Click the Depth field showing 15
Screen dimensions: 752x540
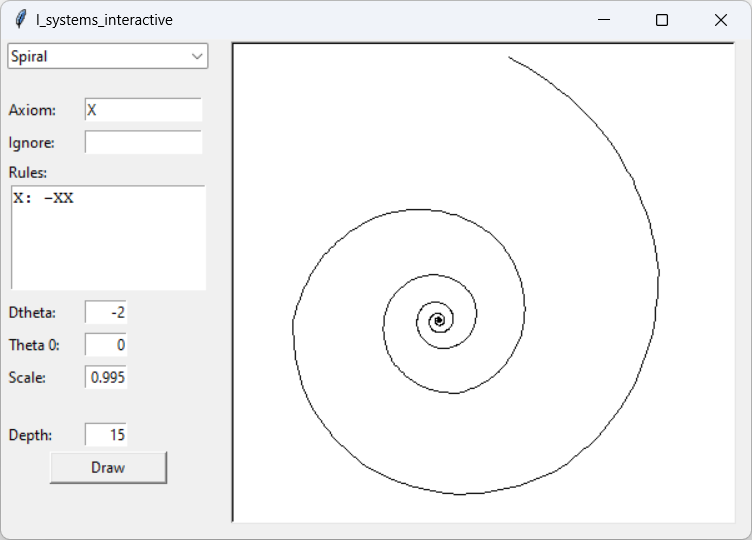[106, 435]
